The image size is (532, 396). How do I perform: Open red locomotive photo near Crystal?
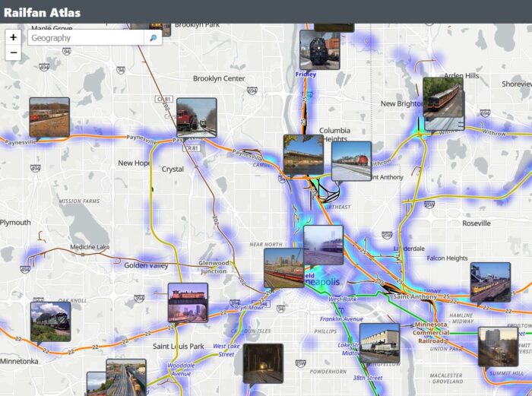pyautogui.click(x=196, y=117)
